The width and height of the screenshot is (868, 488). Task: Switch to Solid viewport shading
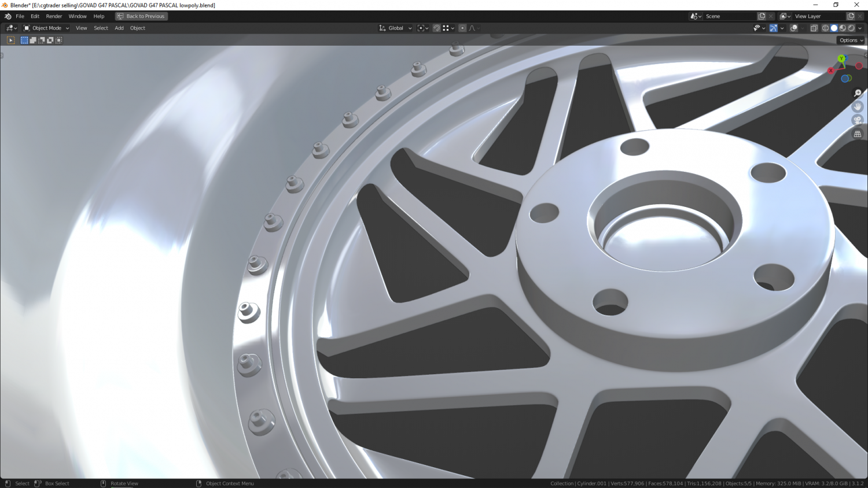click(x=834, y=28)
